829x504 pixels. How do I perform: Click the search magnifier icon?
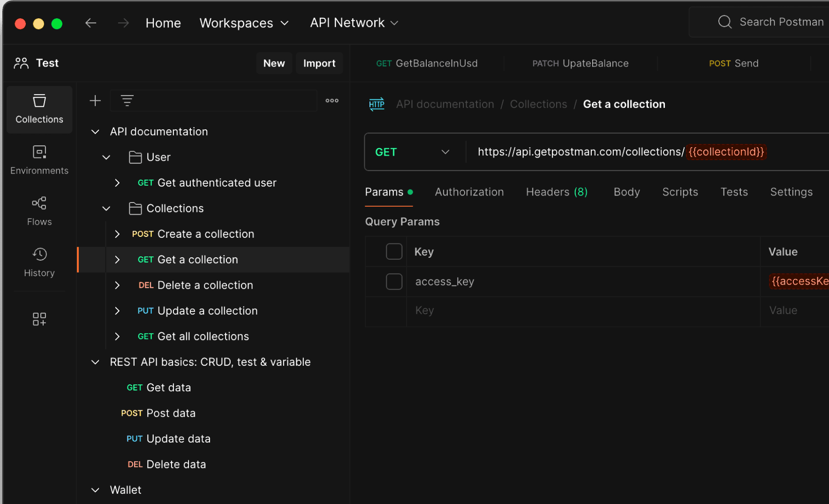point(725,22)
